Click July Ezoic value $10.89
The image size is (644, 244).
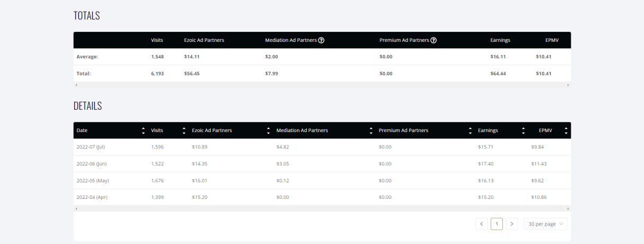click(199, 147)
